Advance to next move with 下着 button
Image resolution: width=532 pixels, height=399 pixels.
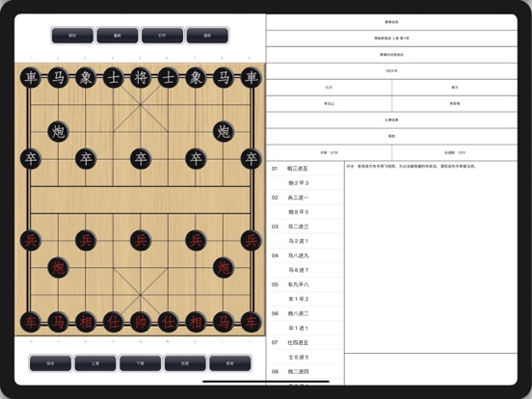click(141, 363)
